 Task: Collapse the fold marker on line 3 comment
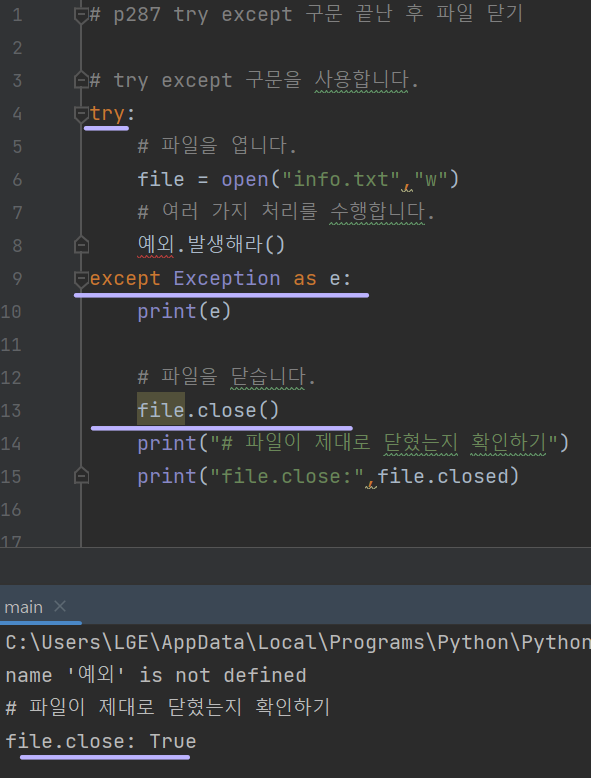pos(81,80)
